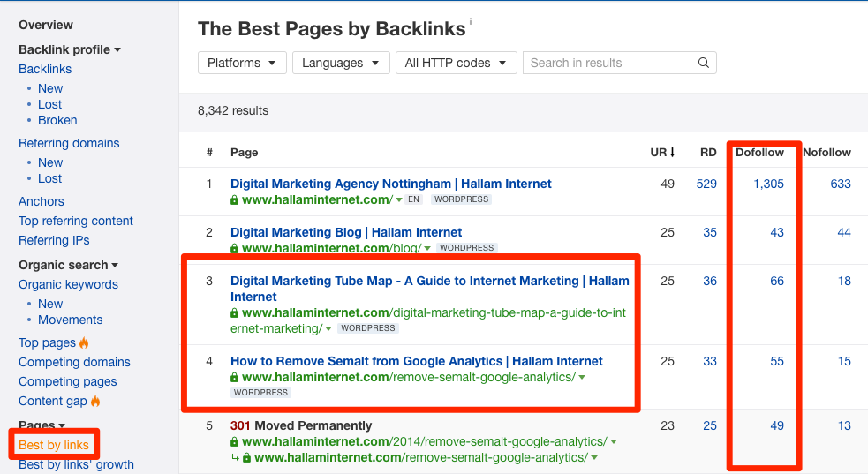The height and width of the screenshot is (474, 868).
Task: Open Top pages report
Action: (47, 342)
